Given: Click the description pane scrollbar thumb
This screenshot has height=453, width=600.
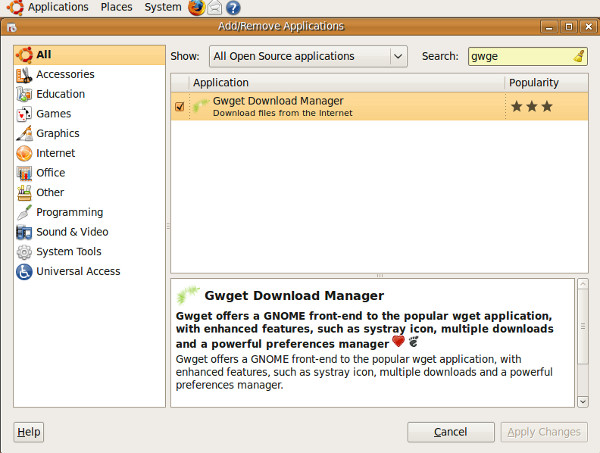Looking at the screenshot, I should [x=582, y=326].
